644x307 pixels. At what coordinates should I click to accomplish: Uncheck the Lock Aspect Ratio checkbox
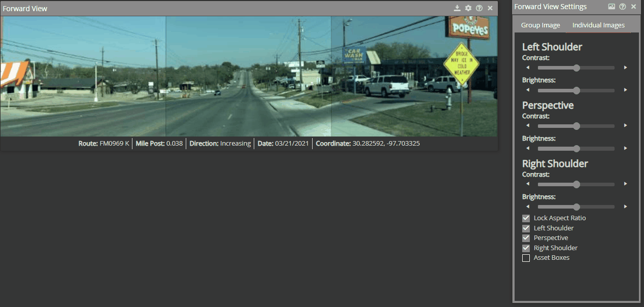click(526, 218)
